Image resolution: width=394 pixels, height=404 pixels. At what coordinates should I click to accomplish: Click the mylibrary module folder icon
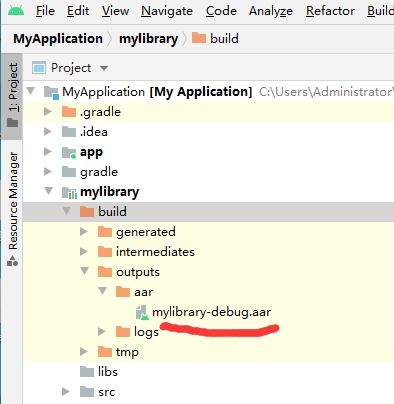coord(69,192)
